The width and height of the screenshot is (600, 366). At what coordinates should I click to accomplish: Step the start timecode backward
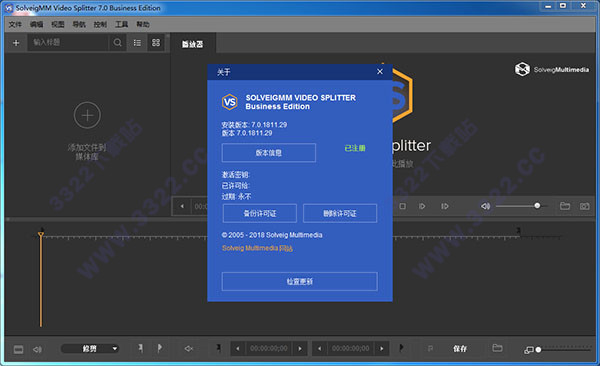pyautogui.click(x=238, y=348)
